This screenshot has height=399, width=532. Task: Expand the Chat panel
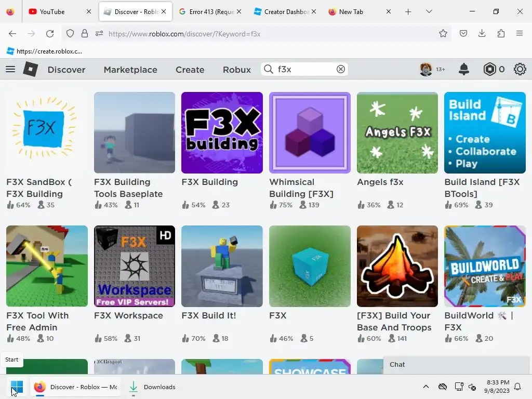[456, 364]
